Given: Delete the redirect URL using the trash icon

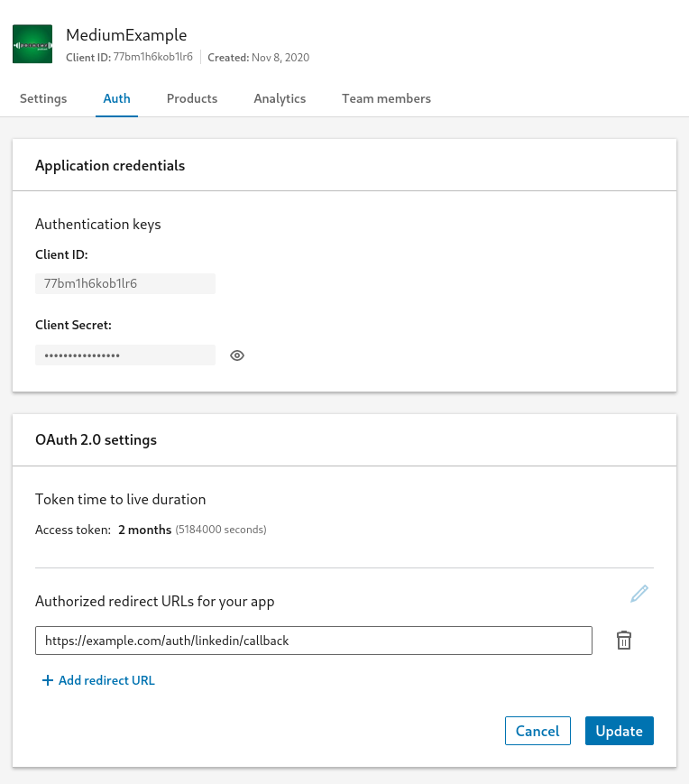Looking at the screenshot, I should (x=624, y=641).
